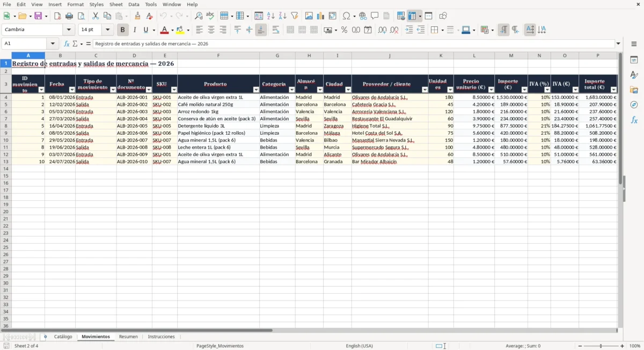Click the Merge and Center Cells icon

[x=290, y=30]
